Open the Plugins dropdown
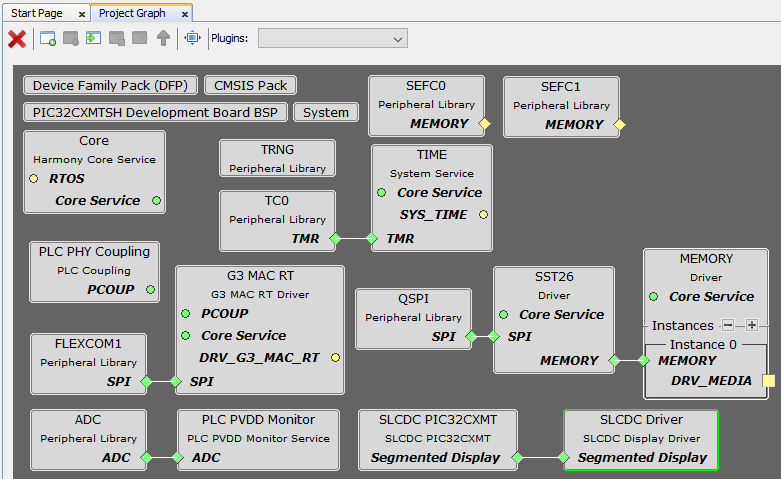781x479 pixels. click(x=333, y=38)
